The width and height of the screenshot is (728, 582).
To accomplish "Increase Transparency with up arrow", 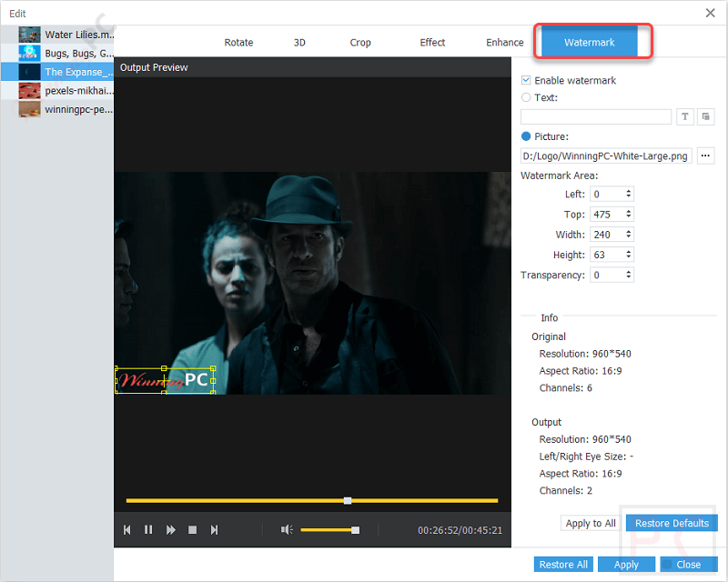I will pos(628,273).
